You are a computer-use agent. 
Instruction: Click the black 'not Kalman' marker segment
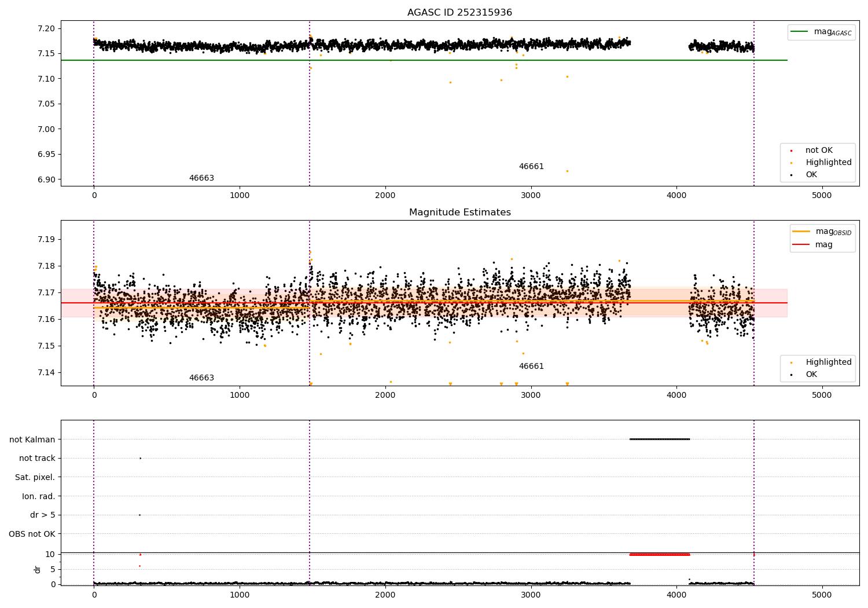[x=660, y=439]
